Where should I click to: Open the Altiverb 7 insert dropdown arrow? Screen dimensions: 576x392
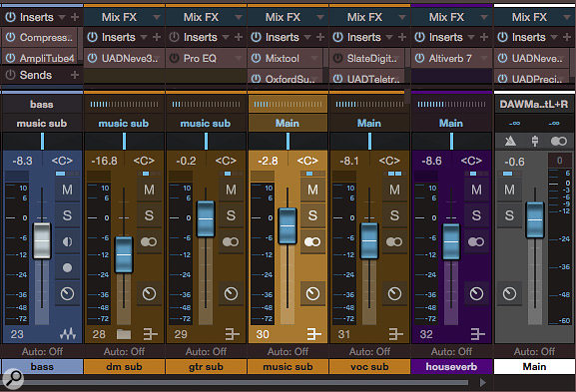coord(484,58)
